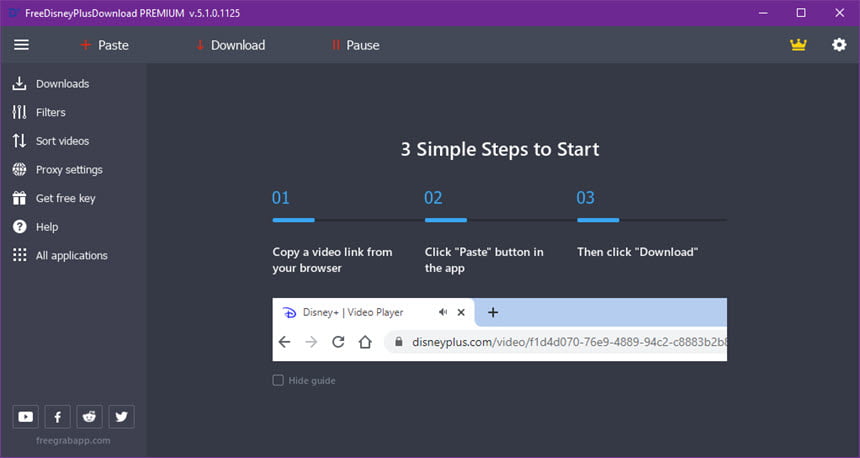
Task: Click the guide browser screenshot image
Action: pyautogui.click(x=500, y=330)
